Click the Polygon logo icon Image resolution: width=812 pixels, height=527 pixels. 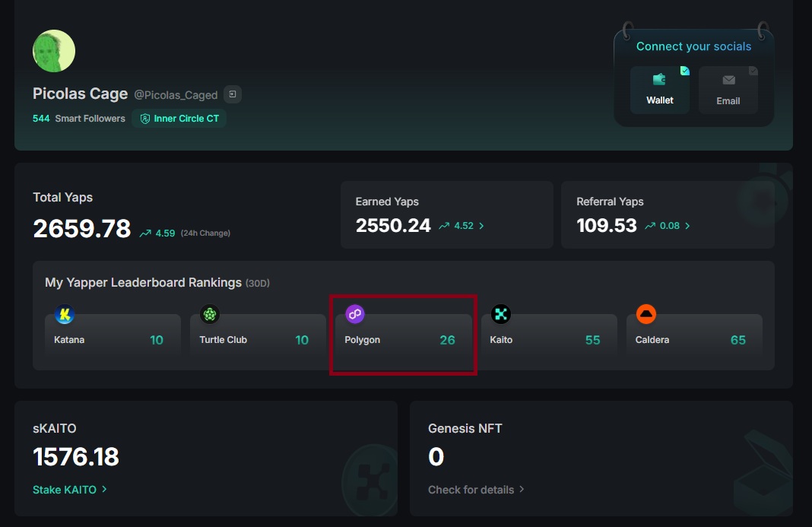coord(355,314)
